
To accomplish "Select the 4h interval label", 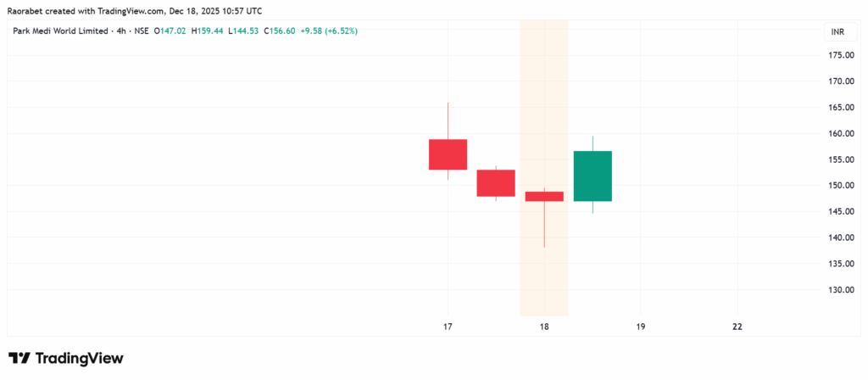I will point(121,31).
